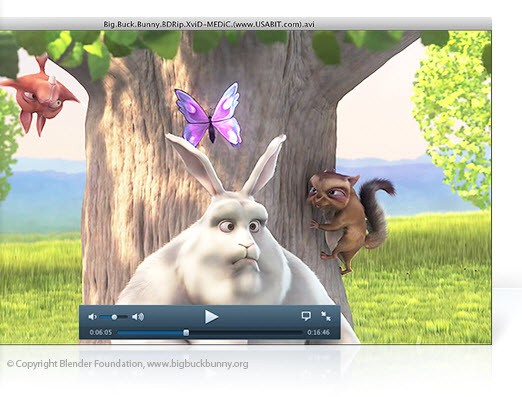Click the unplayed part of the seek bar
This screenshot has width=522, height=397.
point(246,332)
